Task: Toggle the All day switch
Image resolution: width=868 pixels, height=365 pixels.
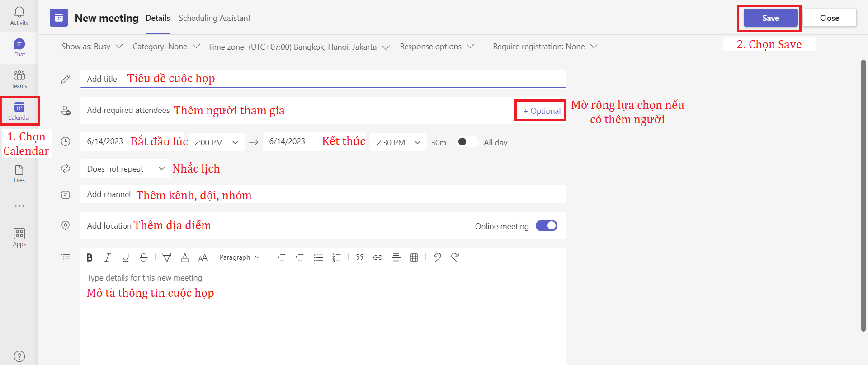Action: pos(467,142)
